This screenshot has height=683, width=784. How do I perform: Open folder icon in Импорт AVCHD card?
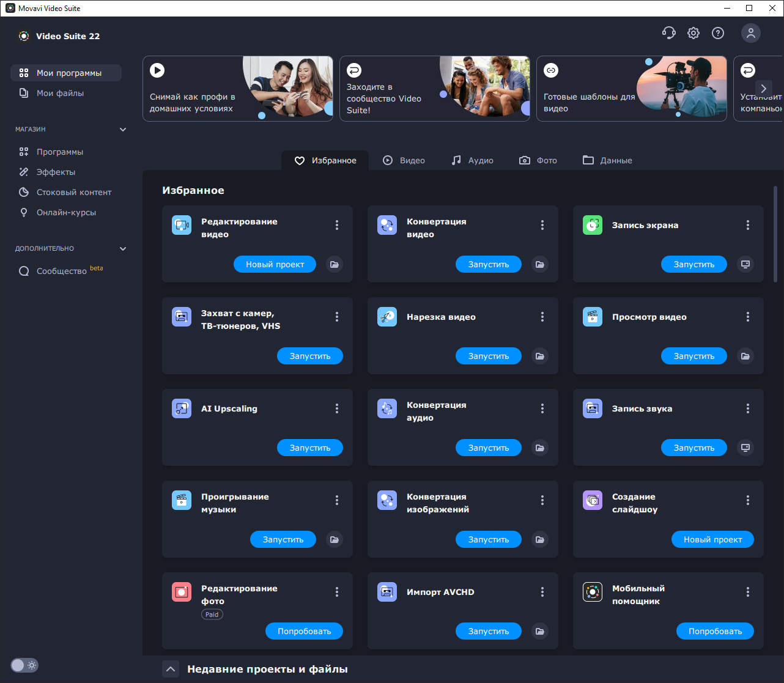540,631
